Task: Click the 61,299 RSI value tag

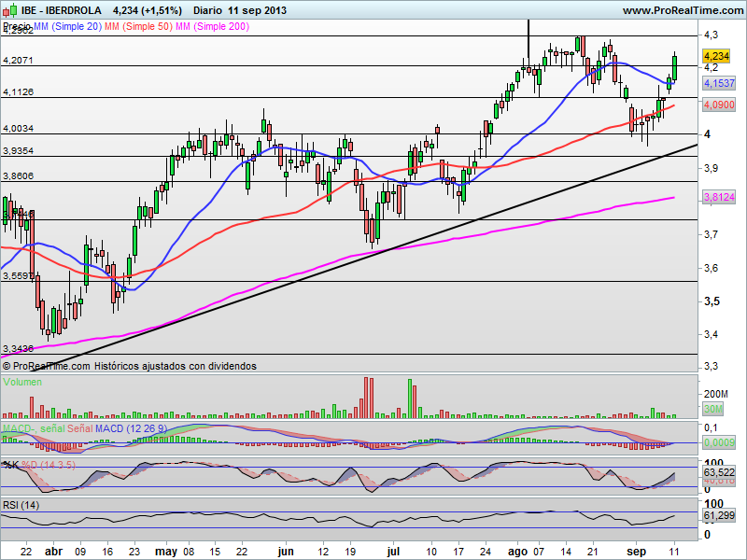Action: (719, 515)
